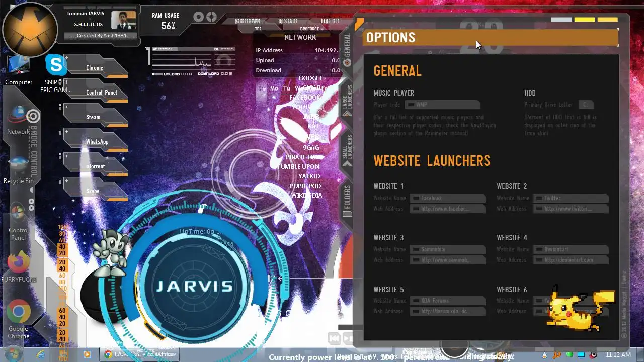Edit Website 3 name field

pos(447,249)
